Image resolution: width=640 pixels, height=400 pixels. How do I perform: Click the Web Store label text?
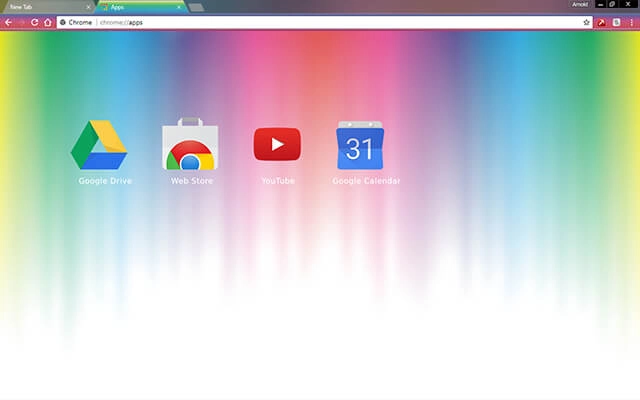tap(192, 181)
